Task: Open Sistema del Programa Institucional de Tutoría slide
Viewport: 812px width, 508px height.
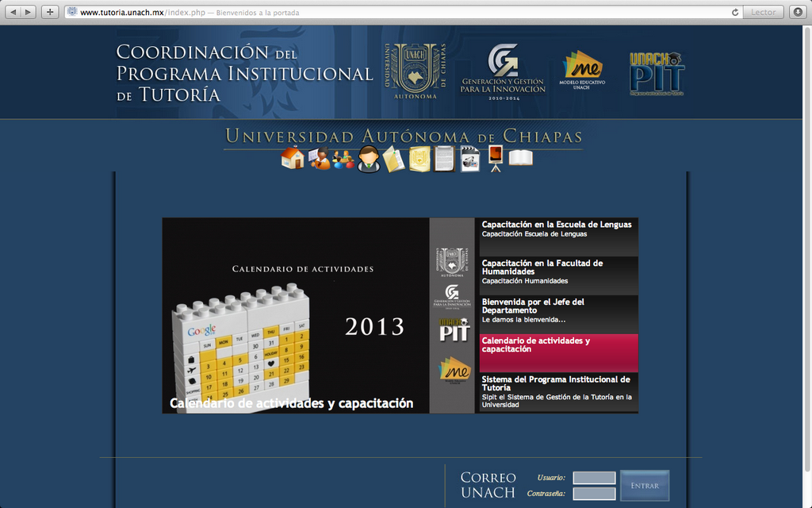Action: [559, 392]
